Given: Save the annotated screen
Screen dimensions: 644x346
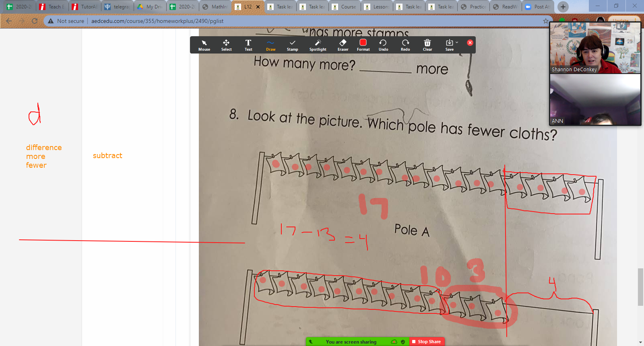Looking at the screenshot, I should [x=449, y=45].
